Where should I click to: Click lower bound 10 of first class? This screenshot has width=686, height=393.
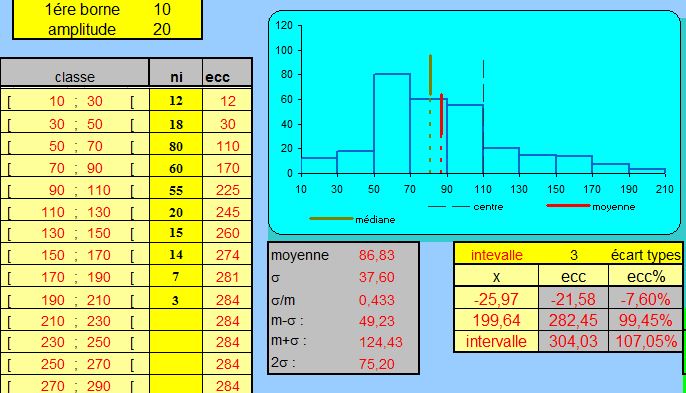point(57,101)
